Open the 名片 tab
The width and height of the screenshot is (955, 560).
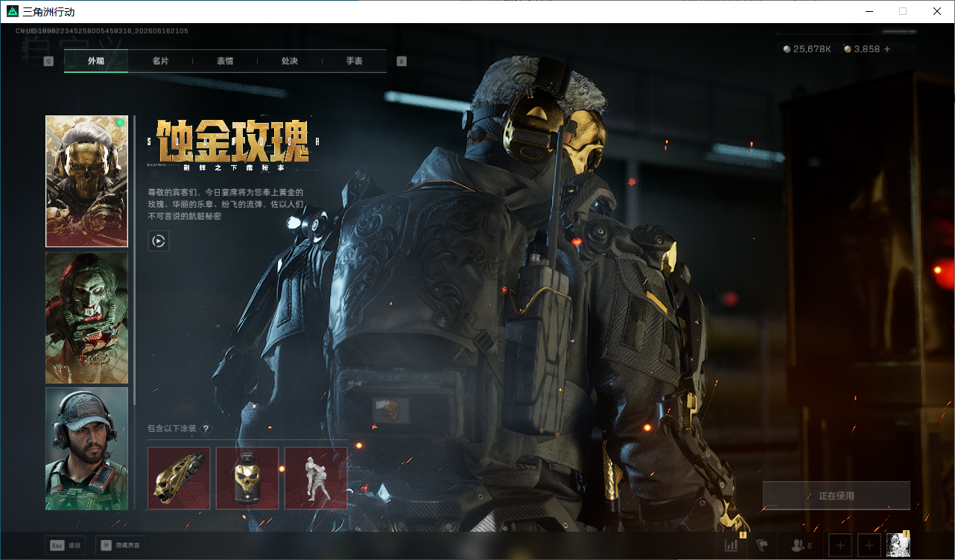point(160,61)
